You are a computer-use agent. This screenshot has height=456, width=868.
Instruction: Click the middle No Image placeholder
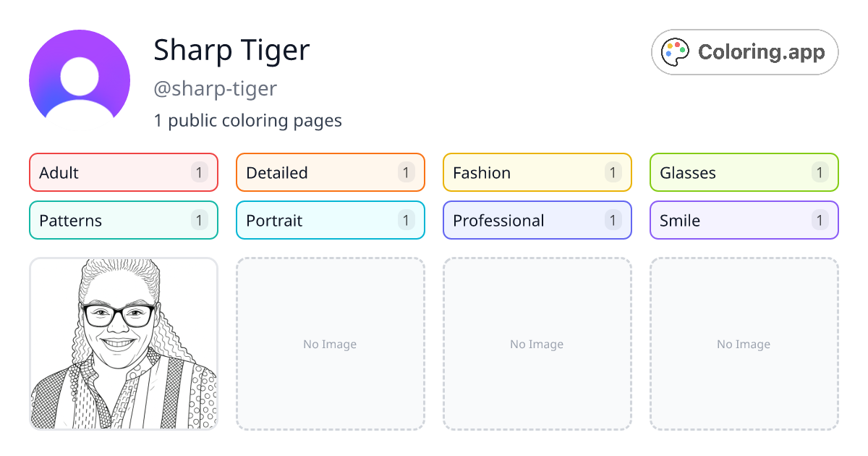click(x=537, y=344)
